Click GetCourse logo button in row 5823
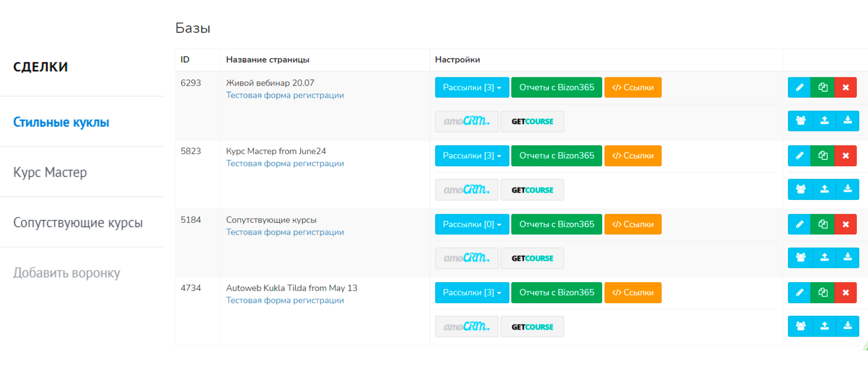 pos(532,190)
